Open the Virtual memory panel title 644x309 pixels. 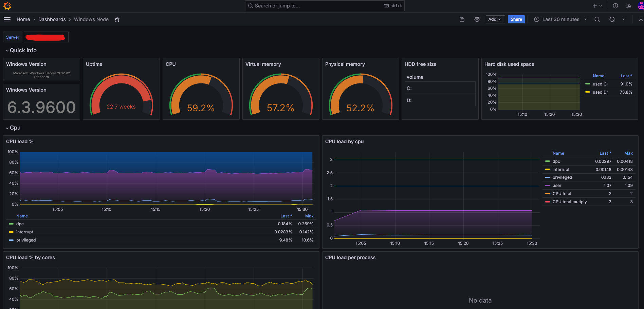coord(263,64)
